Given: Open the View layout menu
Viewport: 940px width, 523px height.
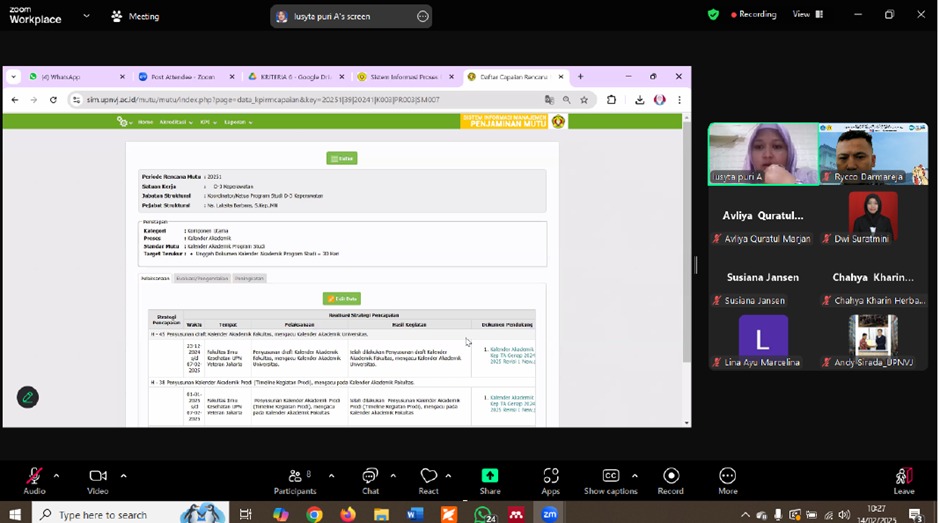Looking at the screenshot, I should (x=807, y=14).
